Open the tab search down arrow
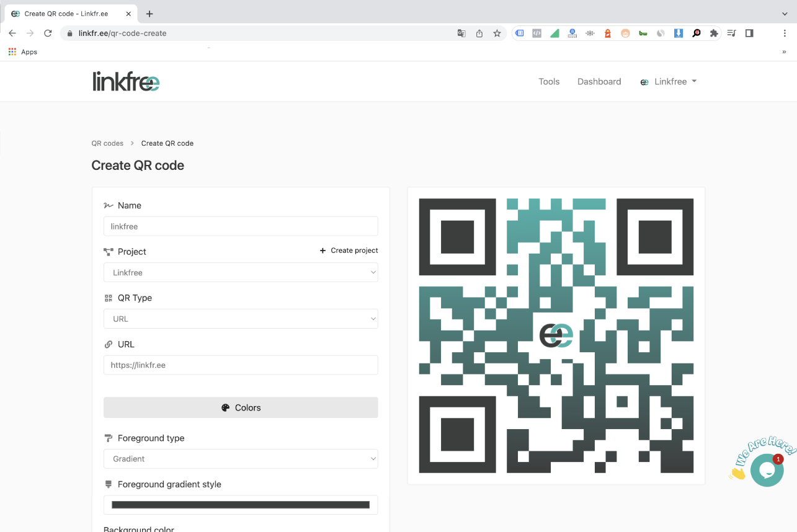 [785, 14]
